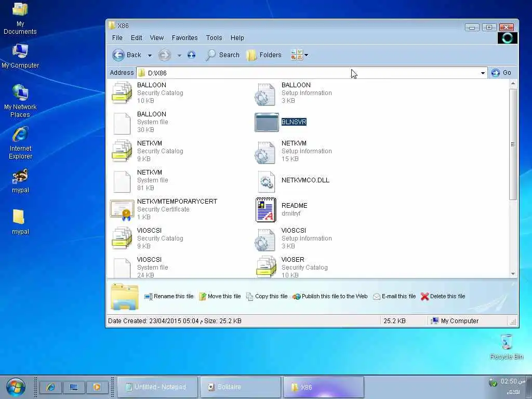Open the Views icon in toolbar
Viewport: 532px width, 399px height.
pyautogui.click(x=297, y=55)
